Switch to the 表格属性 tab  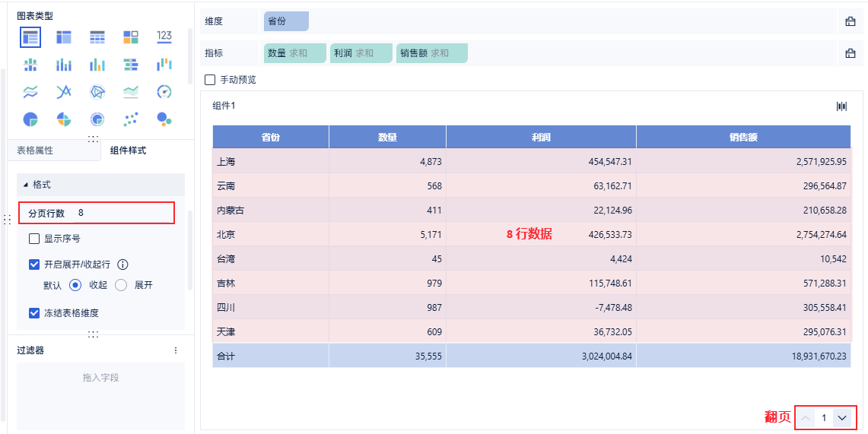[x=35, y=150]
